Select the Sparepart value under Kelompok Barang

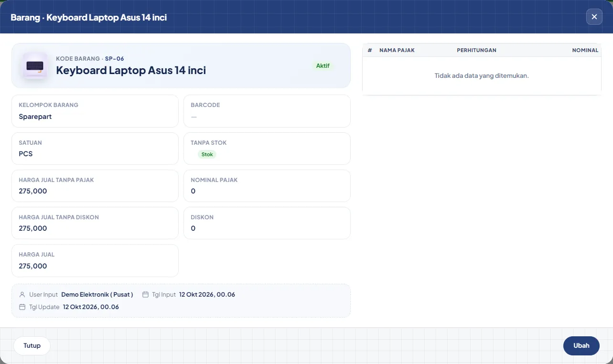point(35,117)
